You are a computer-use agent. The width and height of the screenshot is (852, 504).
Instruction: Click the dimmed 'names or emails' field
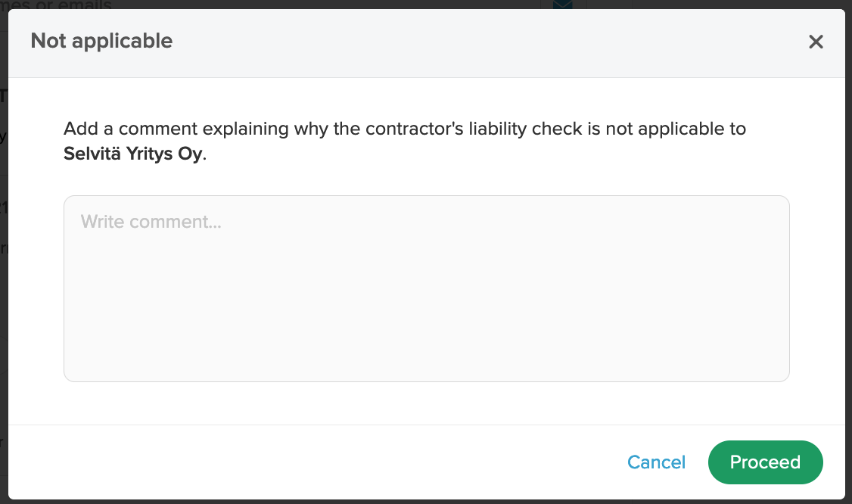(x=270, y=5)
